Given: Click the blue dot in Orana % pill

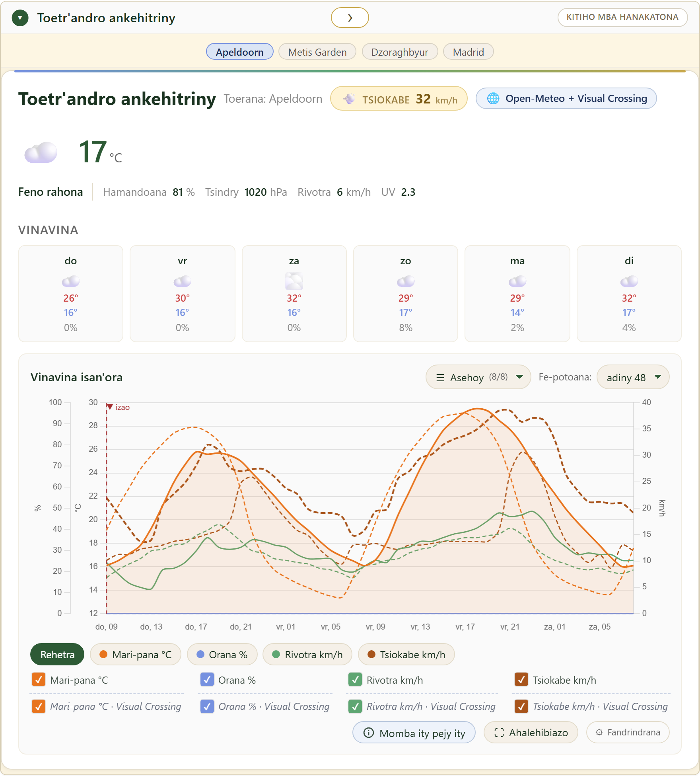Looking at the screenshot, I should click(x=200, y=654).
